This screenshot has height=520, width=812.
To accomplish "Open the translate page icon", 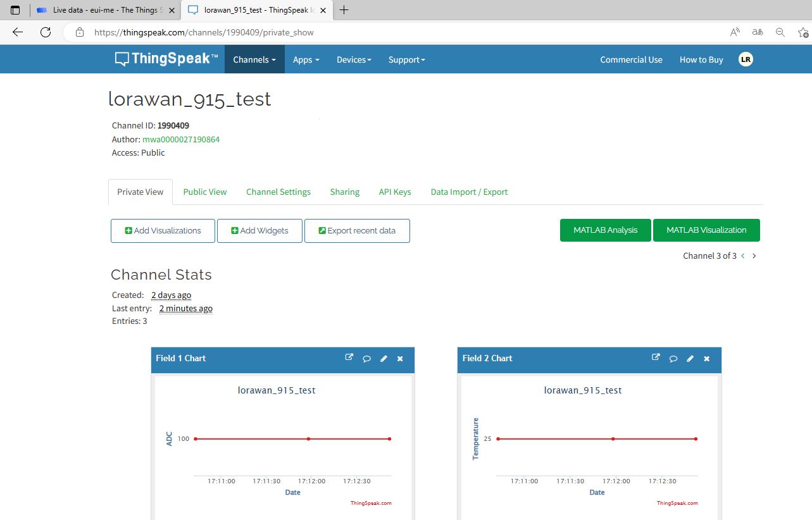I will pos(757,32).
